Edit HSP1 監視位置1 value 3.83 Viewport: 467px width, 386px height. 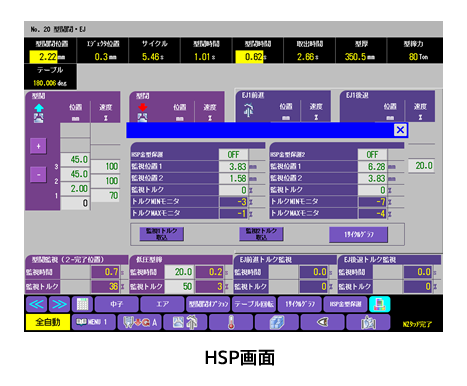tap(233, 166)
